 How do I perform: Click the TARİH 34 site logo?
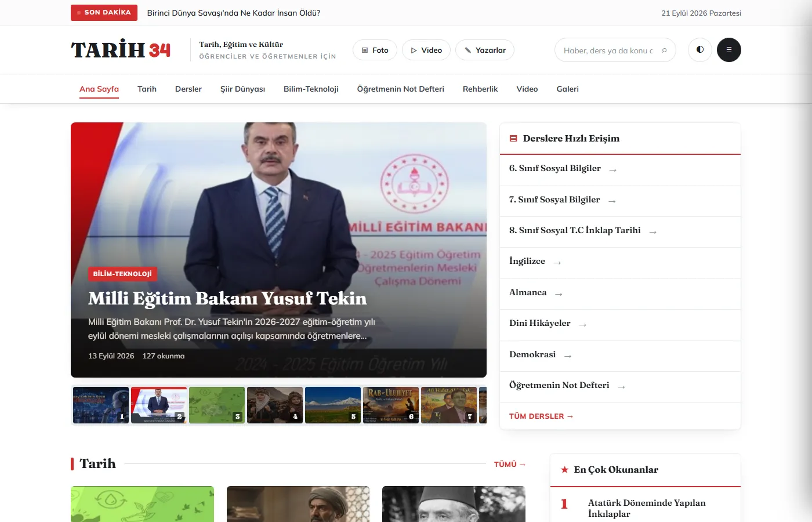click(121, 50)
